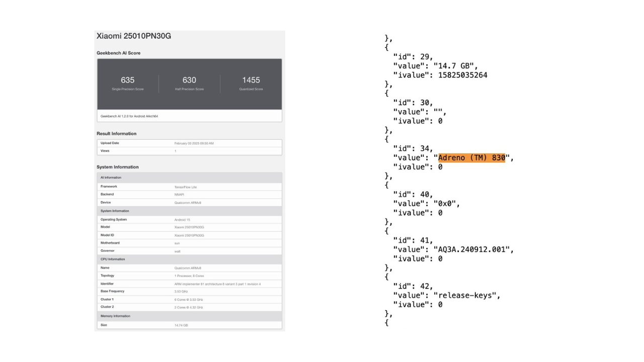
Task: Click the Cluster 2 cores value
Action: point(189,307)
